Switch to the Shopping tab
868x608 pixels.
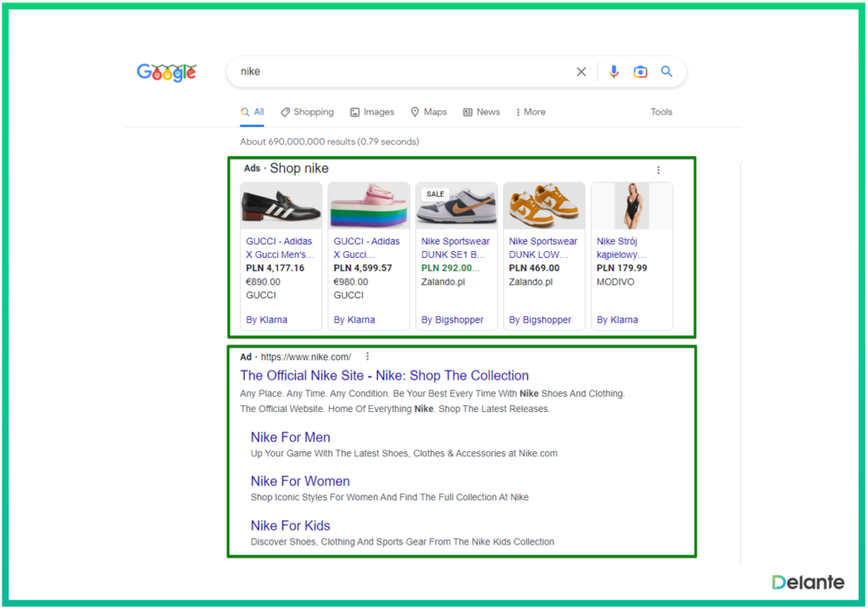(307, 112)
